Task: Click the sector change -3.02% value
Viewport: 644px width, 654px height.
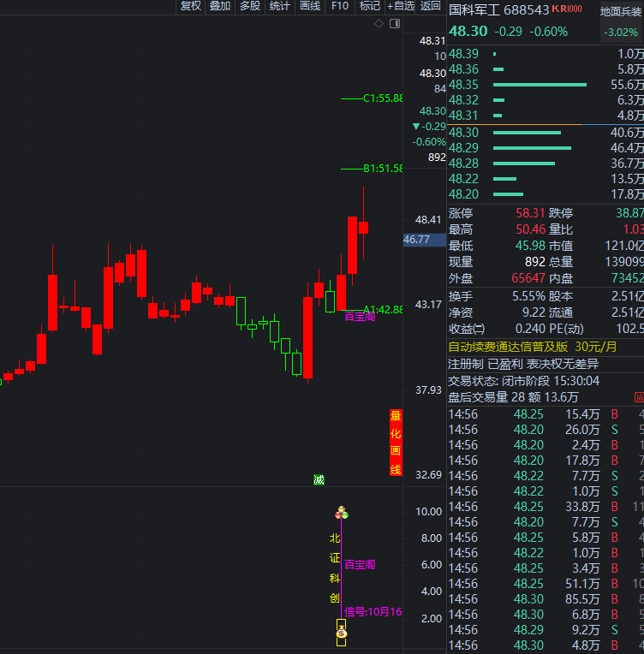Action: tap(621, 33)
